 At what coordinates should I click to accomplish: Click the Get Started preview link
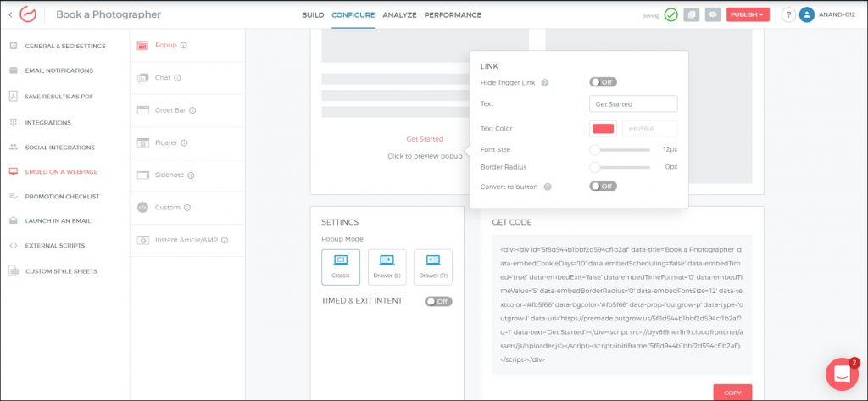(x=425, y=139)
